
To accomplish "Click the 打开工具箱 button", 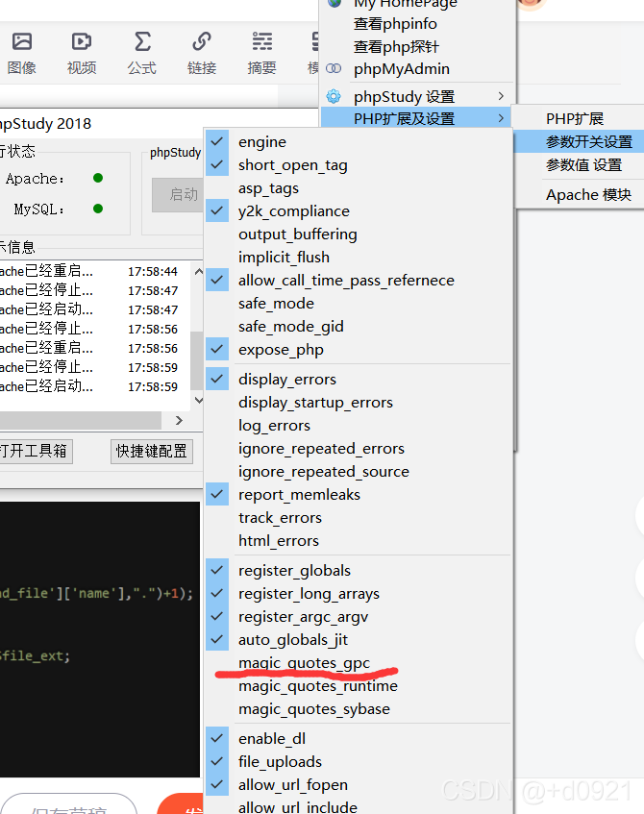I will click(35, 451).
